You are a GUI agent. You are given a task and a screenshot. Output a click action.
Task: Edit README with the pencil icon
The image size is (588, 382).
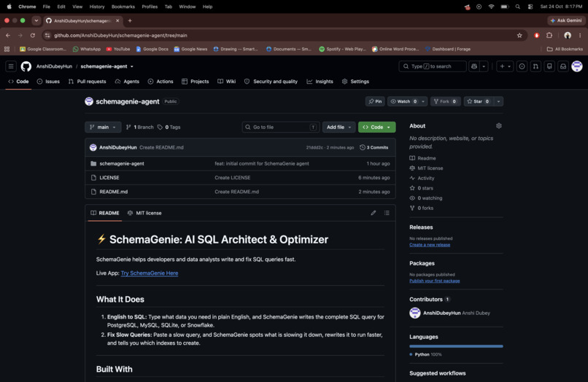click(373, 213)
